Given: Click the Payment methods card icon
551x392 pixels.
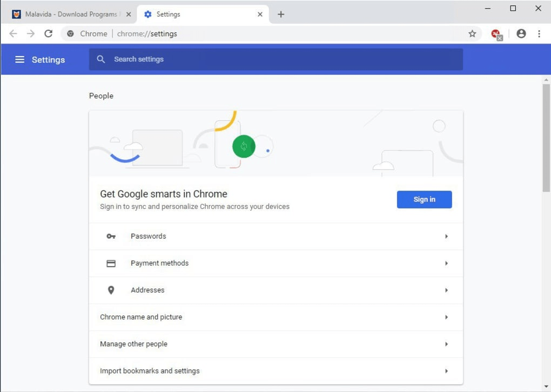Looking at the screenshot, I should tap(111, 263).
